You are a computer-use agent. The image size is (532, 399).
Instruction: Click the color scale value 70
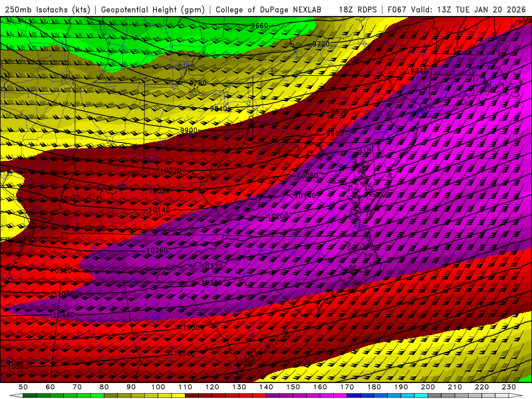coord(77,387)
